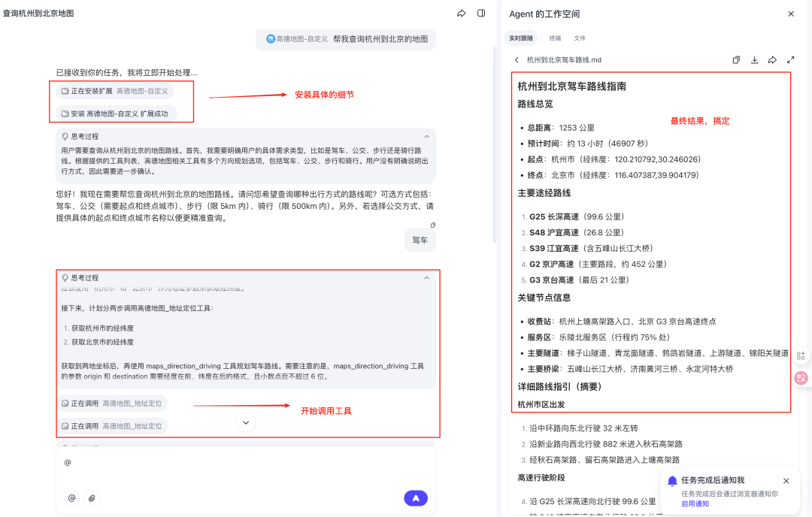Switch to the 终端 tab
Screen dimensions: 812x517
tap(555, 38)
